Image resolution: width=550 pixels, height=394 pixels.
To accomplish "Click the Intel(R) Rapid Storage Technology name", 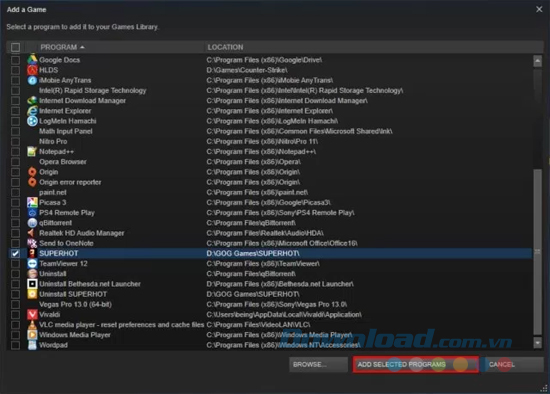I will pos(93,91).
